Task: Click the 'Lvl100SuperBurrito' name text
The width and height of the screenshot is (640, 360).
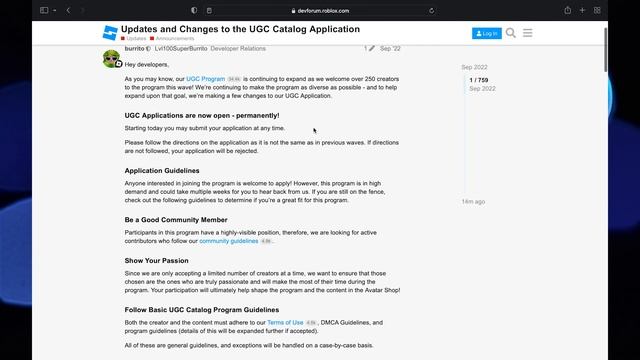Action: (181, 49)
